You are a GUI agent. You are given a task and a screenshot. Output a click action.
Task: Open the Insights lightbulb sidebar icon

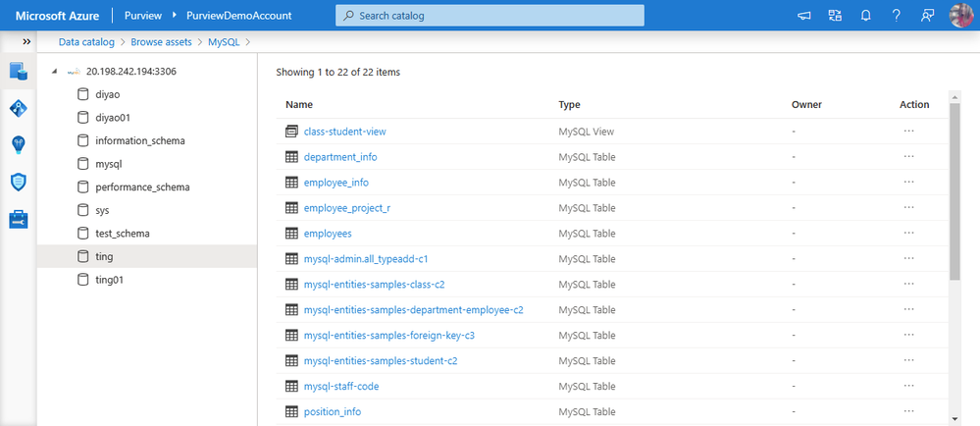[x=18, y=145]
